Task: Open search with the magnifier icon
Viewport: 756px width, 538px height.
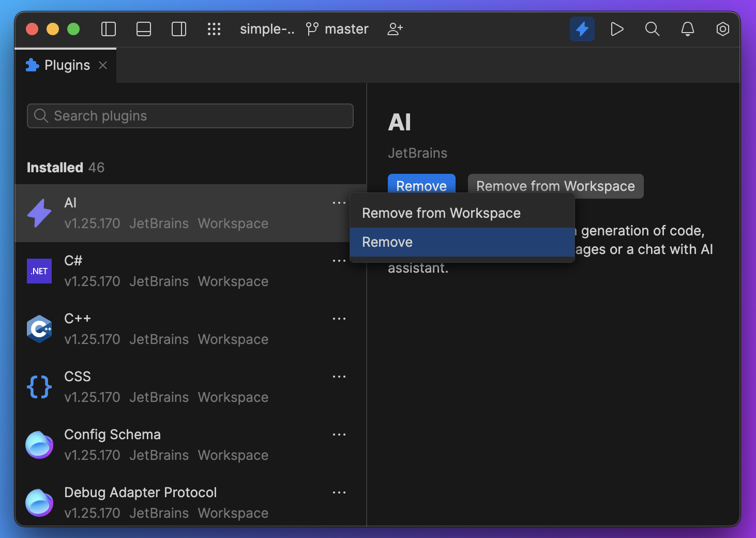Action: click(x=653, y=29)
